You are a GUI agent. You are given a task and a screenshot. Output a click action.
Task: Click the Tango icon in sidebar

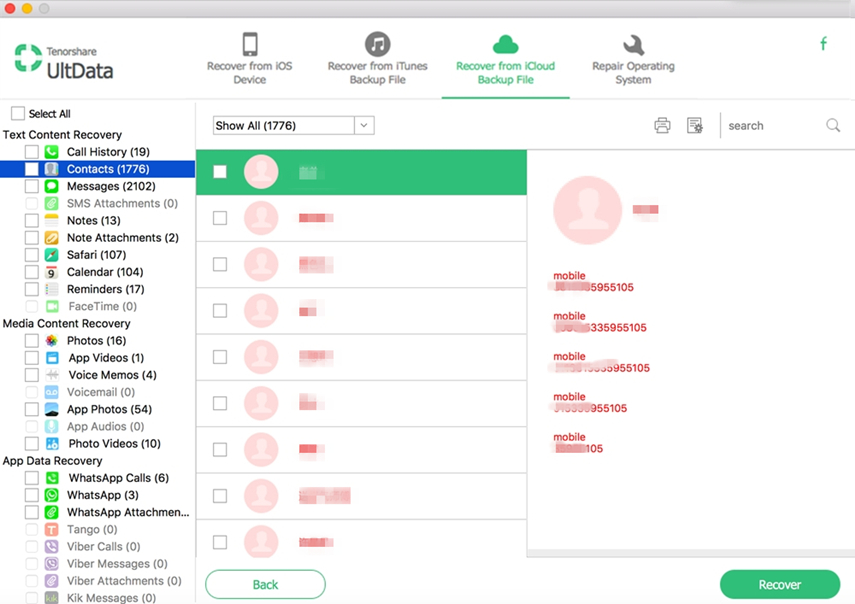(51, 529)
